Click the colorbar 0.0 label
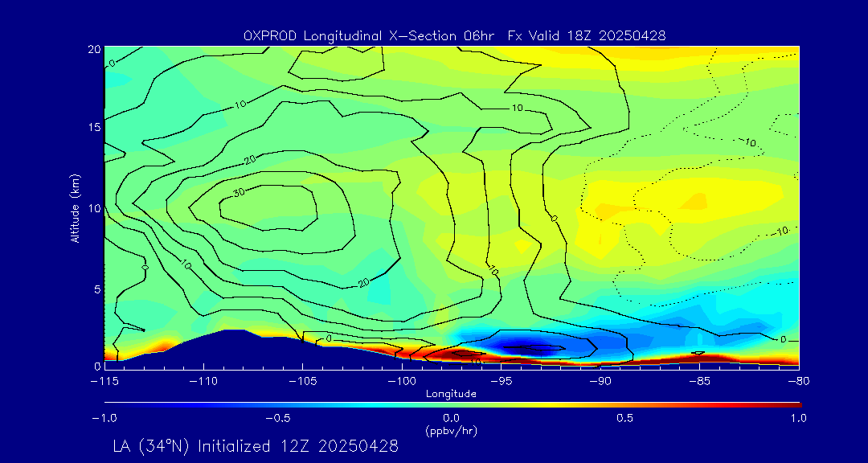868x463 pixels. [x=452, y=418]
